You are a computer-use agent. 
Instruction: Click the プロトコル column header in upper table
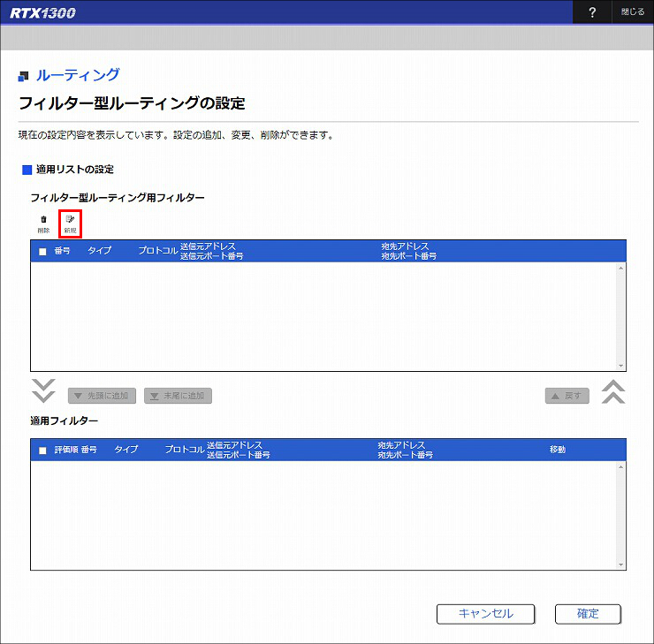pos(158,251)
